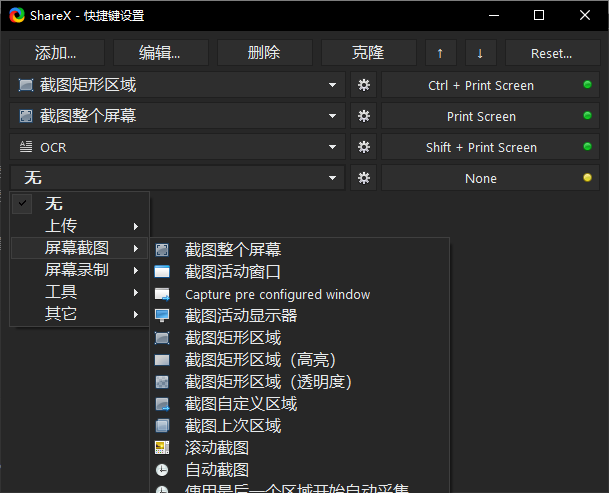Screen dimensions: 609x493
Task: Choose 截图活动显示器 from the submenu
Action: [x=299, y=315]
